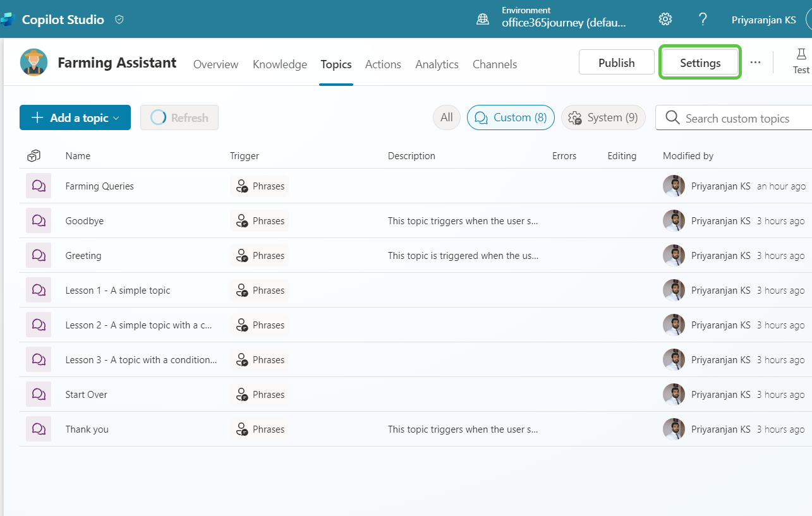Viewport: 812px width, 516px height.
Task: Expand the Add a topic dropdown
Action: pyautogui.click(x=75, y=118)
